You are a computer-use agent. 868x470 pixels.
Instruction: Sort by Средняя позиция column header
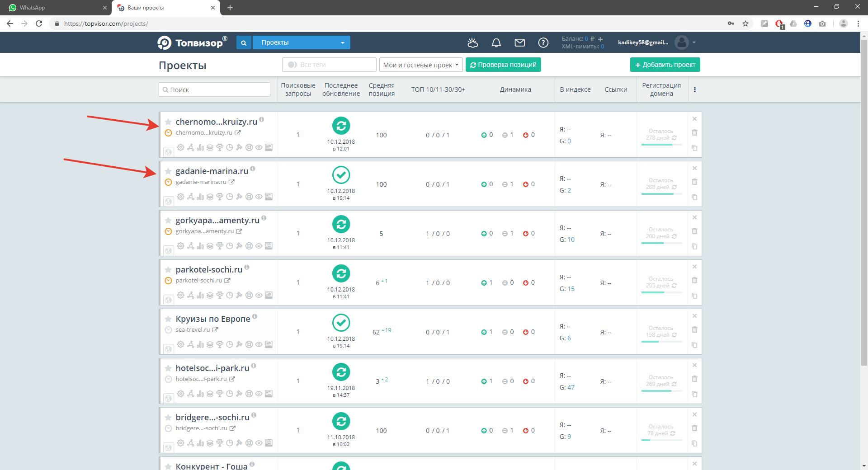[x=382, y=89]
